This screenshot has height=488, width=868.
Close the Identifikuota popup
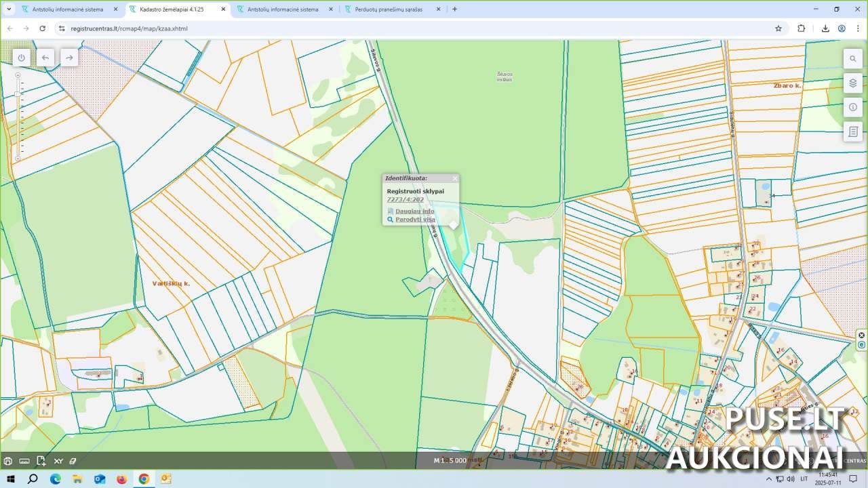click(454, 178)
